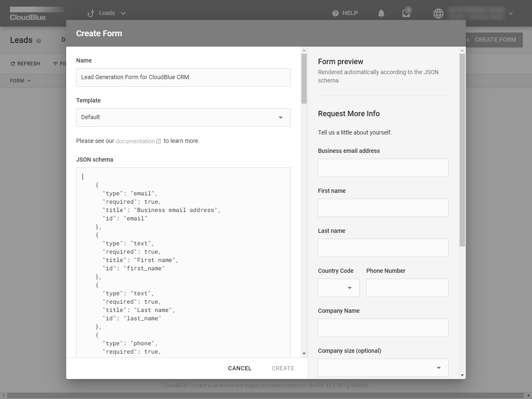
Task: Click the Phone Number preview field
Action: coord(408,288)
